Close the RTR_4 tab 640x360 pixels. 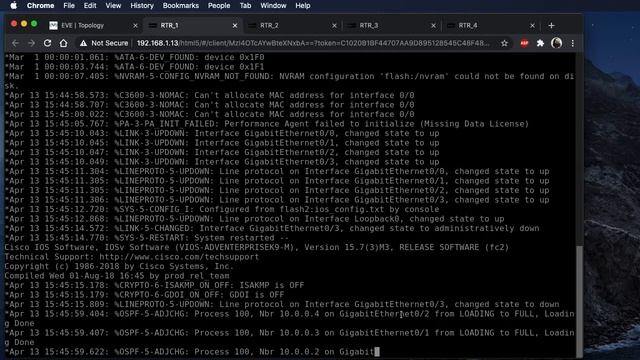532,26
